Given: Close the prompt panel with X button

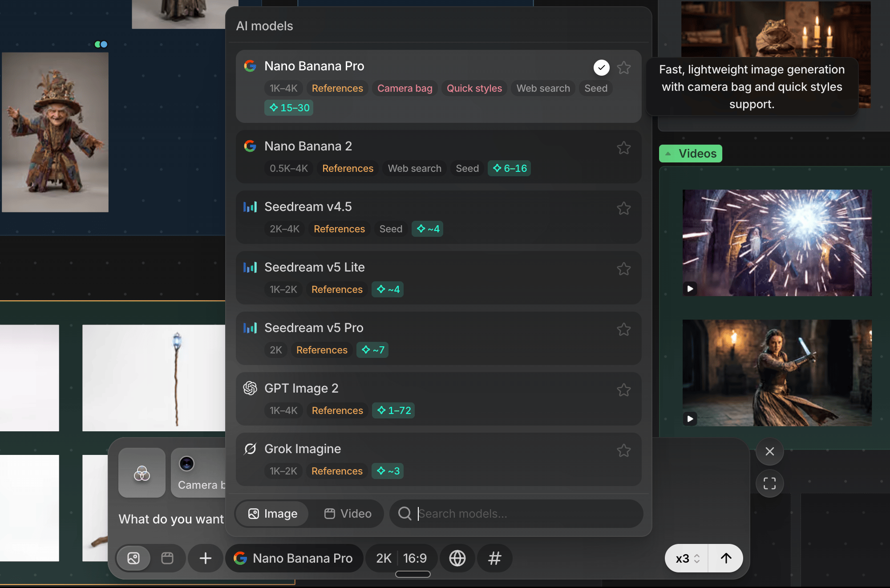Looking at the screenshot, I should click(769, 451).
